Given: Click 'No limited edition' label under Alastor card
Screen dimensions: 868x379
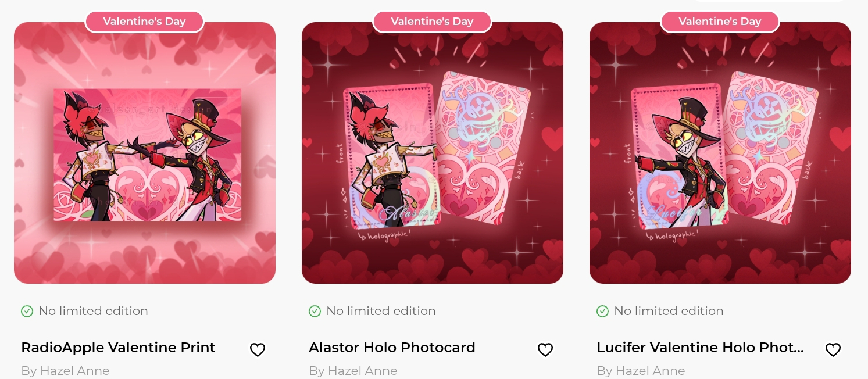Looking at the screenshot, I should click(381, 311).
